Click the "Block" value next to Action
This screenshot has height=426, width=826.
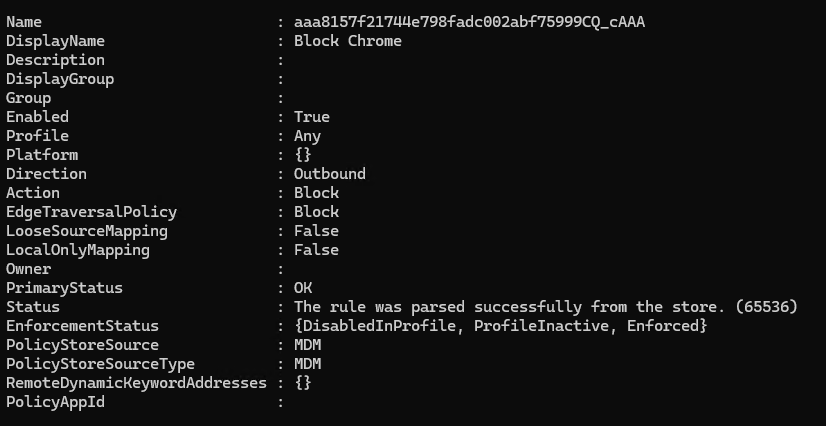(x=316, y=193)
